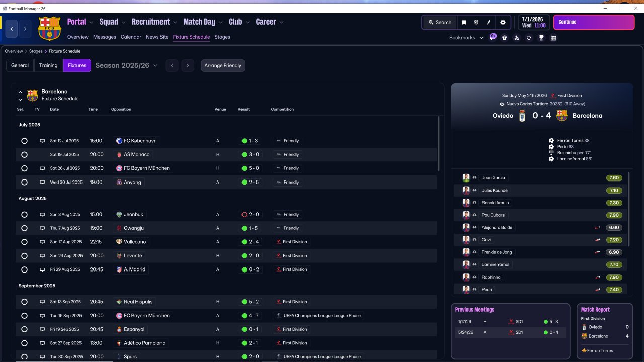
Task: Click the substitution arrows icon for Alejandro Balde
Action: pos(598,228)
